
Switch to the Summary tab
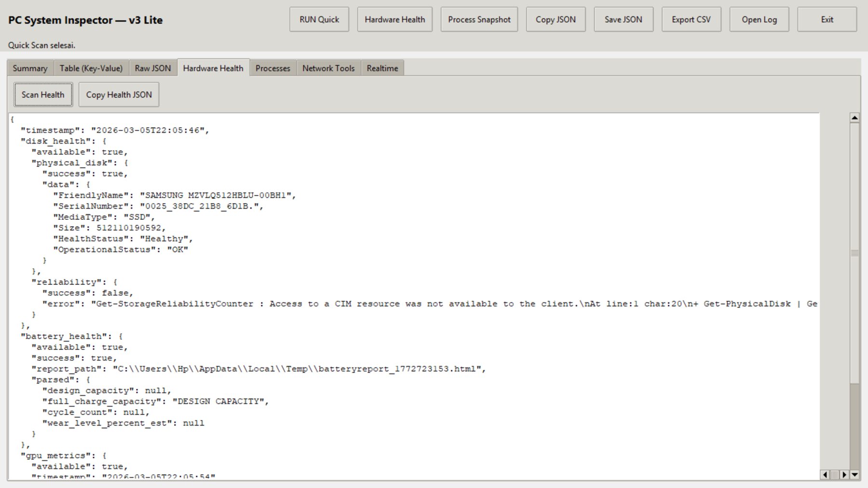[30, 68]
